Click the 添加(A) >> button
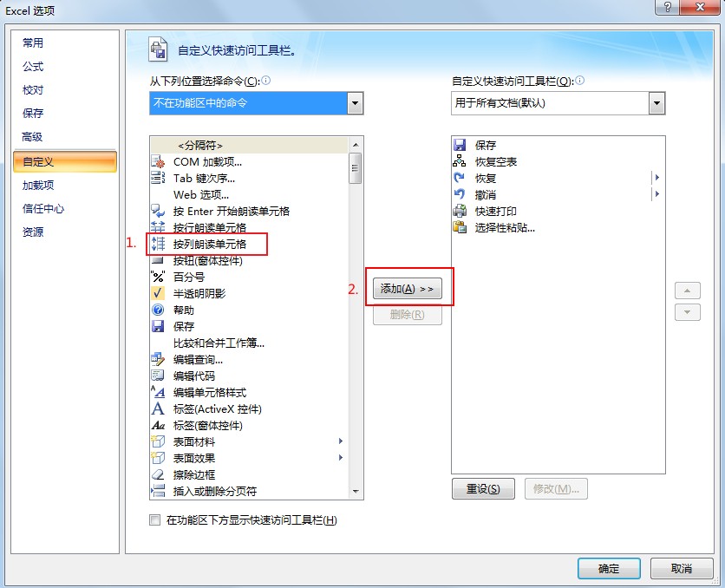This screenshot has width=725, height=588. (x=408, y=289)
